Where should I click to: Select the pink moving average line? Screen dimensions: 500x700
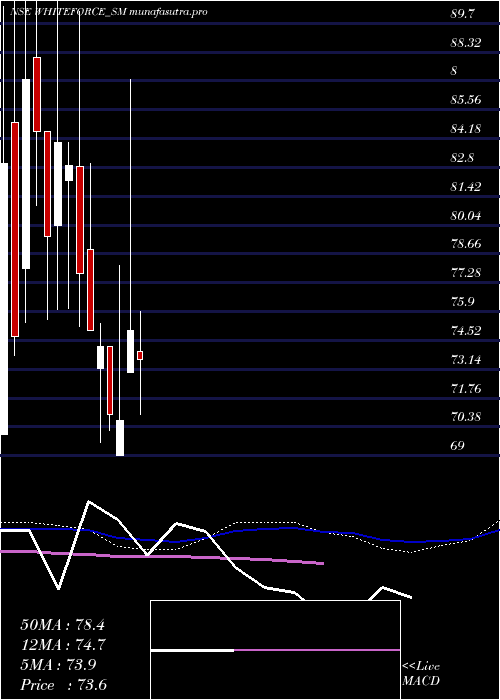point(162,557)
